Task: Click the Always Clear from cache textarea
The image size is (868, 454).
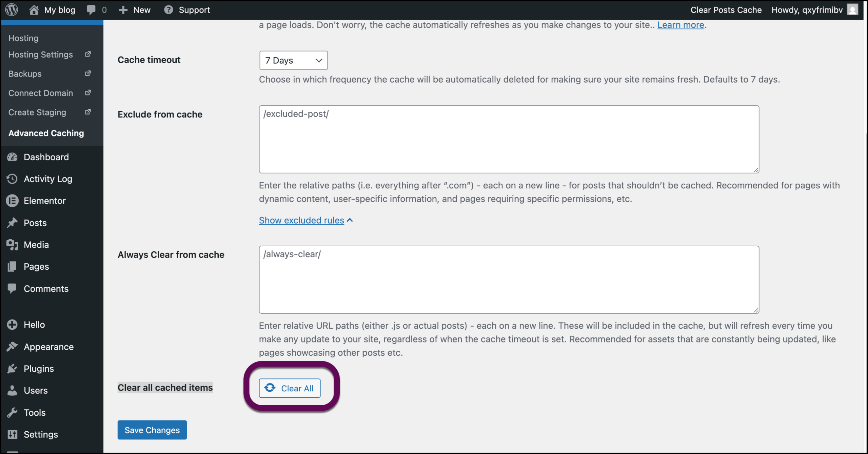Action: 509,280
